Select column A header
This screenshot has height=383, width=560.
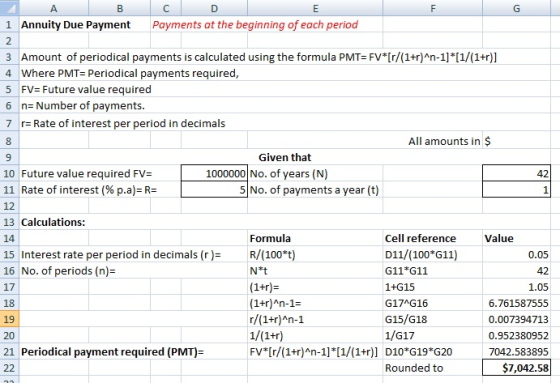54,8
